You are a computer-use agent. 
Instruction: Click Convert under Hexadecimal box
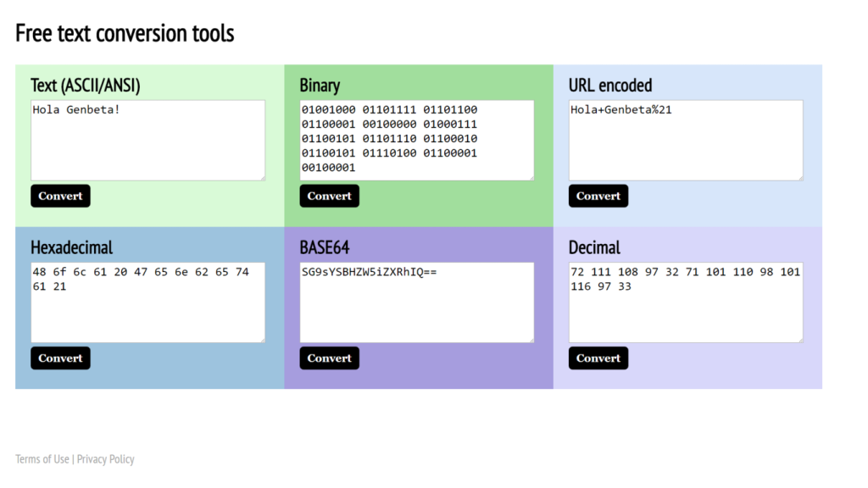(60, 358)
